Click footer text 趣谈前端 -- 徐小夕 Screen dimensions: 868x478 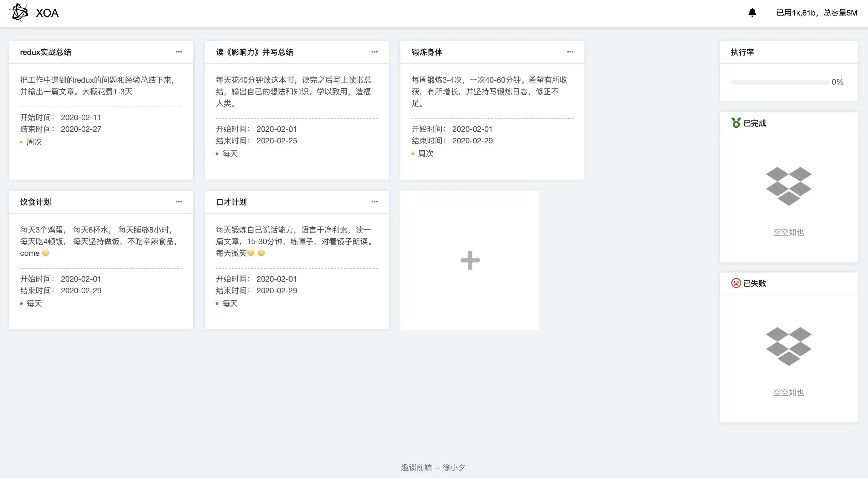(x=433, y=467)
